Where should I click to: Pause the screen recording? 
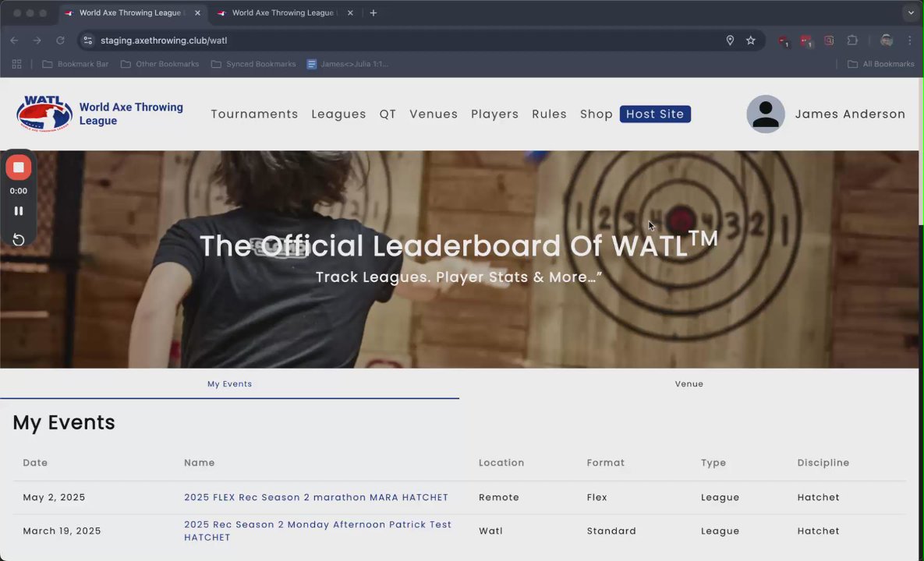tap(18, 210)
